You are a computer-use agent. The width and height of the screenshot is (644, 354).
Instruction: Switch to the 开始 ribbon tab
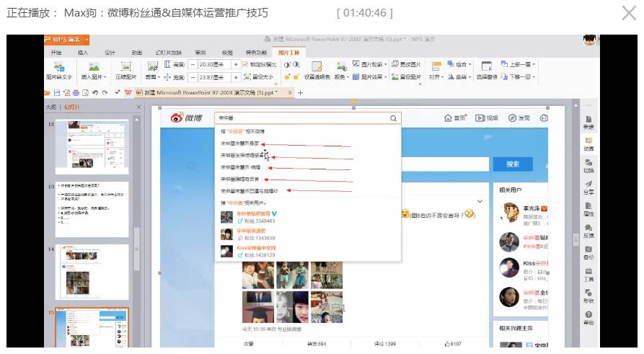click(56, 53)
